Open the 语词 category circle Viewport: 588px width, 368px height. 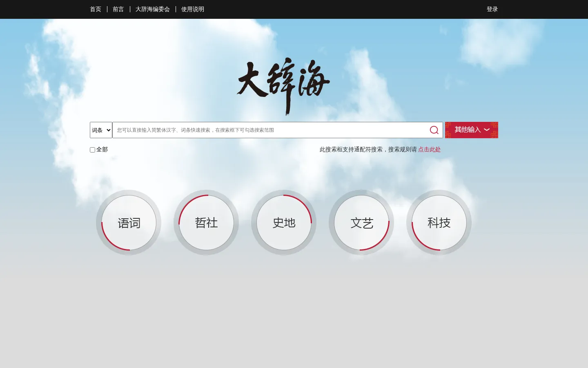point(129,222)
